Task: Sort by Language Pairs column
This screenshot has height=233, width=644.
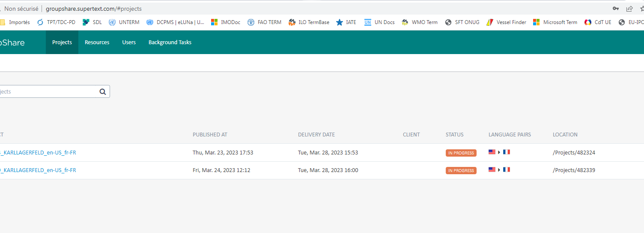Action: 510,135
